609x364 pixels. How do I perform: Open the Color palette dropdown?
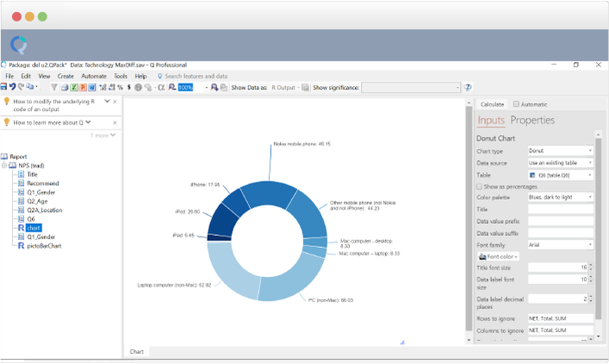click(x=561, y=197)
